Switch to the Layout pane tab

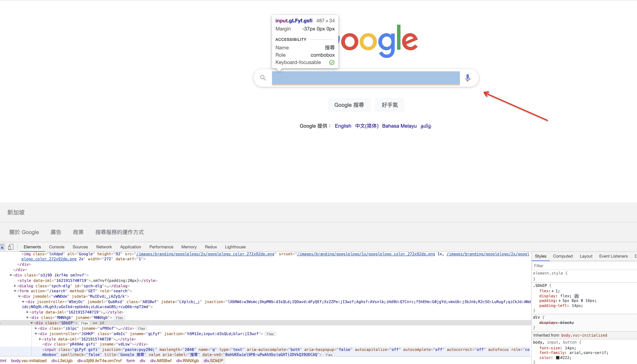(x=586, y=256)
